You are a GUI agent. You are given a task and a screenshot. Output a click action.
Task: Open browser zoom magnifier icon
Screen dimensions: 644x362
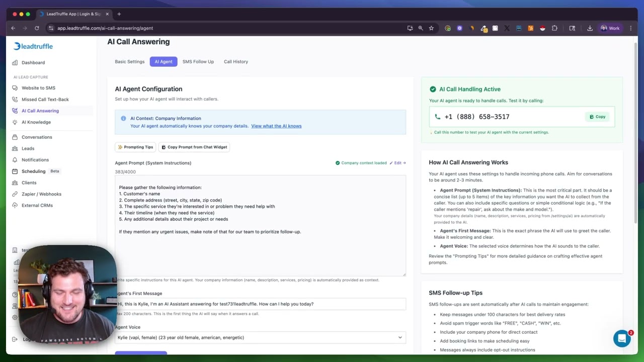421,28
